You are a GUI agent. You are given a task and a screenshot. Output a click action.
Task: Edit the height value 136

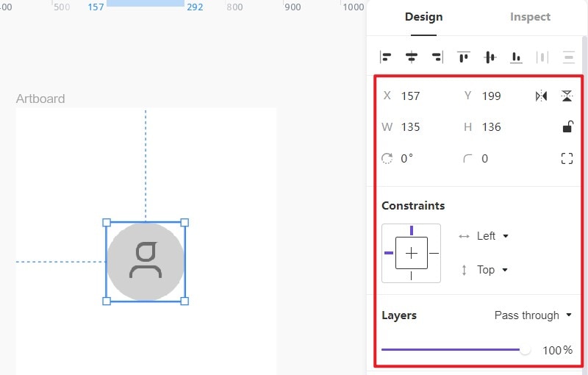coord(491,127)
